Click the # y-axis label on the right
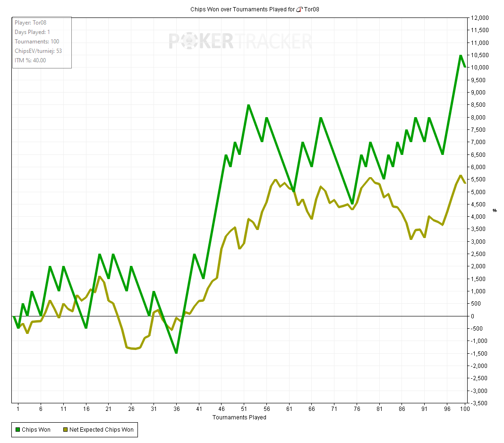This screenshot has height=443, width=504. tap(495, 210)
